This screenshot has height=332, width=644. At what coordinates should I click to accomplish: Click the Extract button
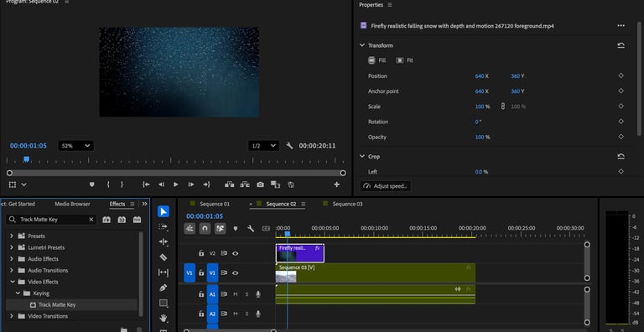pyautogui.click(x=245, y=185)
